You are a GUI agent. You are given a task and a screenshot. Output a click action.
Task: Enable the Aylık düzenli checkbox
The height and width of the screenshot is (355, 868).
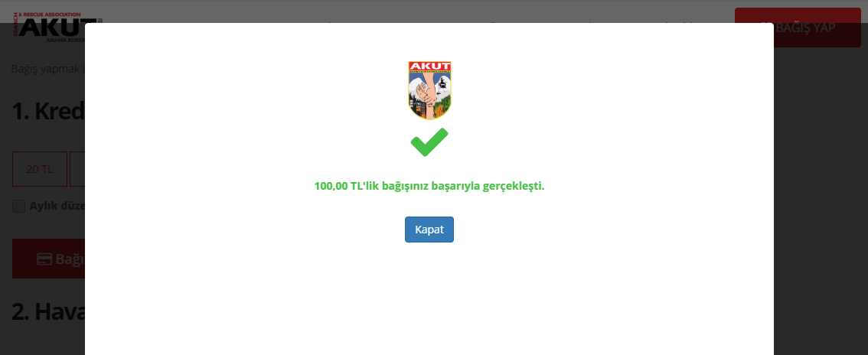coord(19,207)
